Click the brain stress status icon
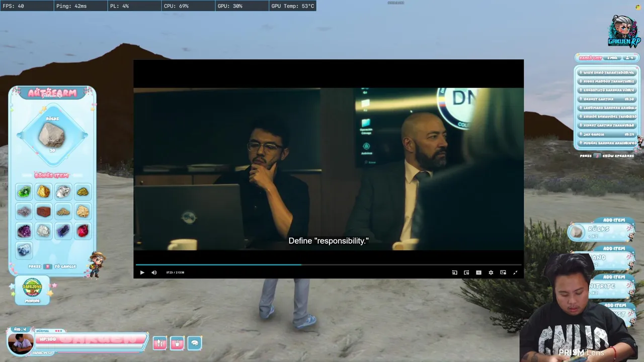644x362 pixels. tap(195, 343)
